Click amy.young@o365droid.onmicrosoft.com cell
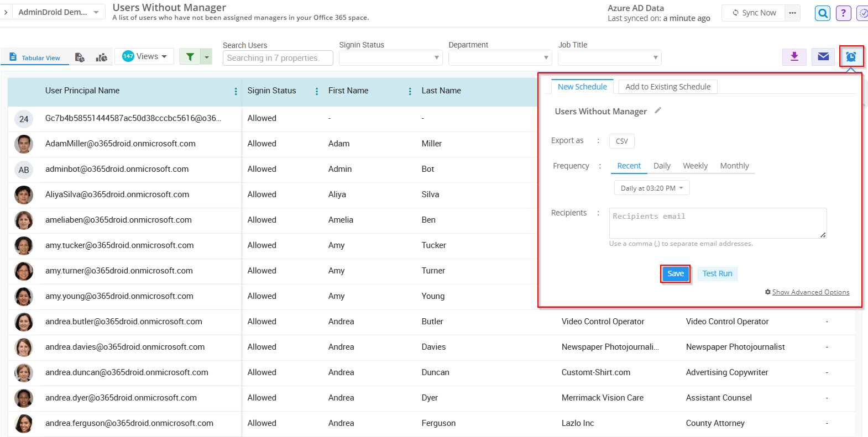Image resolution: width=868 pixels, height=437 pixels. pyautogui.click(x=119, y=296)
